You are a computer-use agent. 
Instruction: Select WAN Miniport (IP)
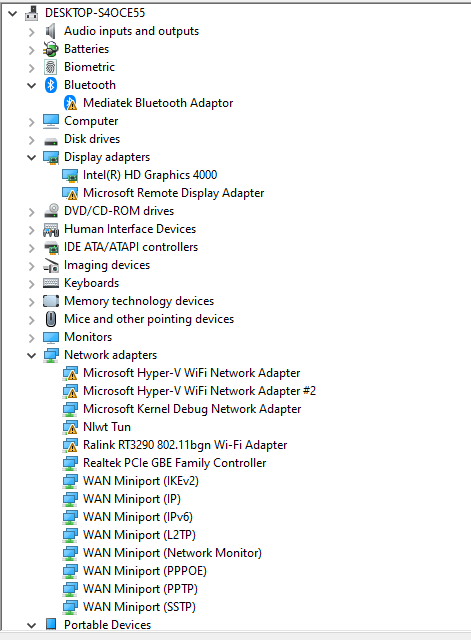click(x=131, y=499)
